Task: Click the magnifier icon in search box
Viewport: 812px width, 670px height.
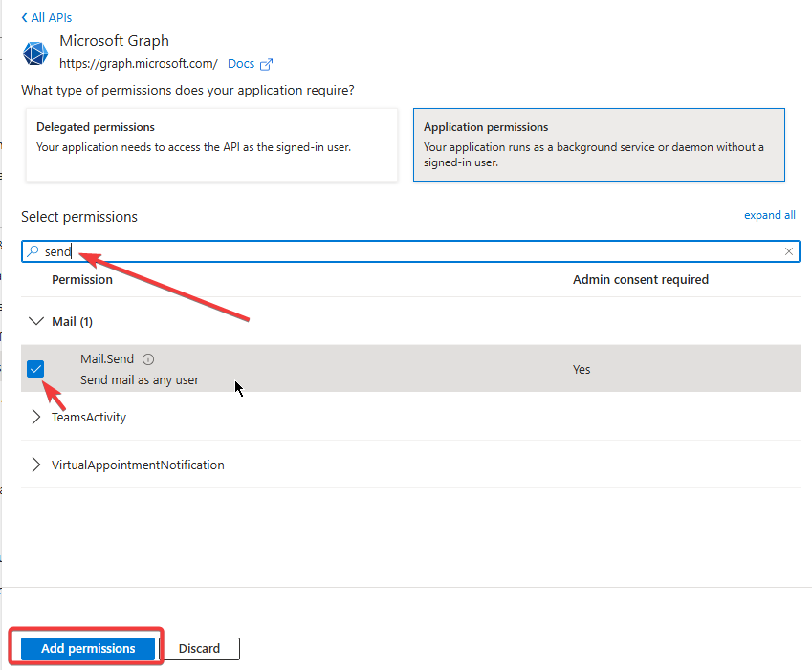Action: (33, 251)
